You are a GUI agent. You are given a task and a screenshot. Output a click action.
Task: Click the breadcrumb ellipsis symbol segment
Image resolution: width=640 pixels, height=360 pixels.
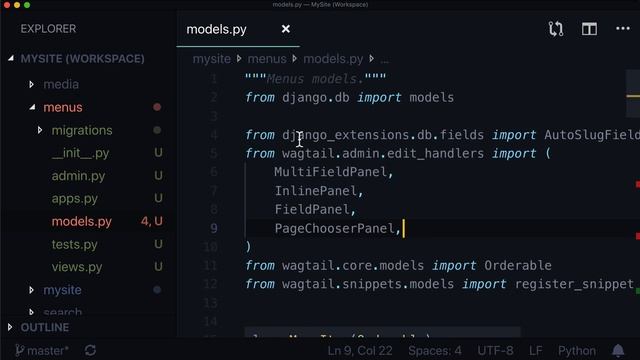tap(384, 60)
